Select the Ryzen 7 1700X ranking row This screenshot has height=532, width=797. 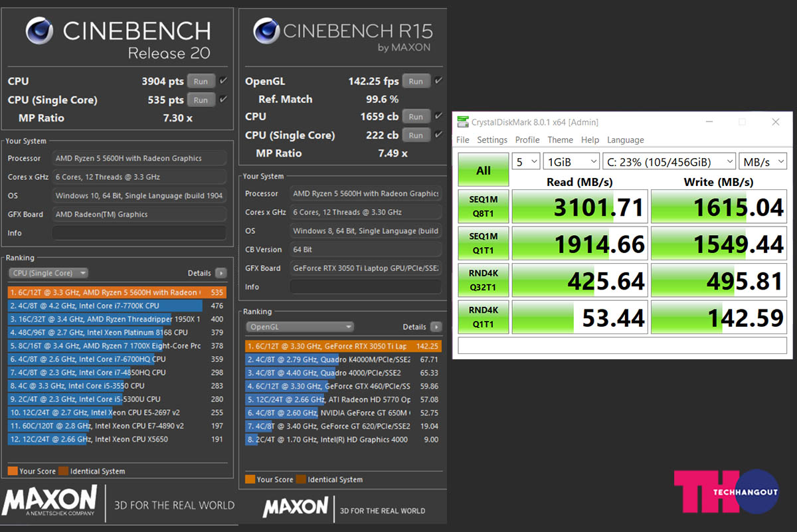[118, 345]
